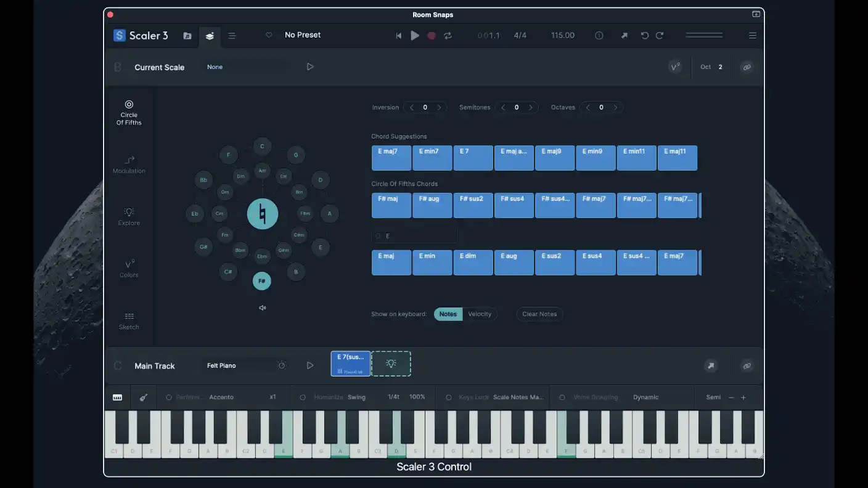The width and height of the screenshot is (868, 488).
Task: Open the list view tab in header
Action: 232,36
